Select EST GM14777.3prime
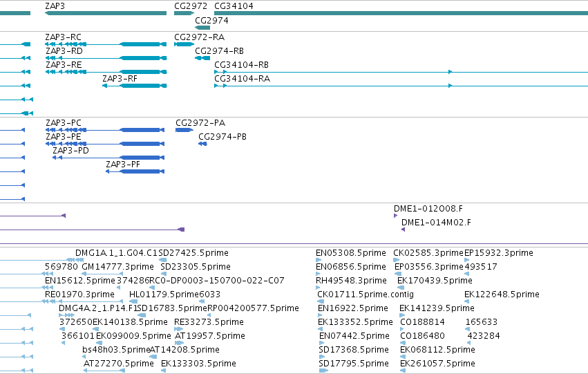 point(117,267)
